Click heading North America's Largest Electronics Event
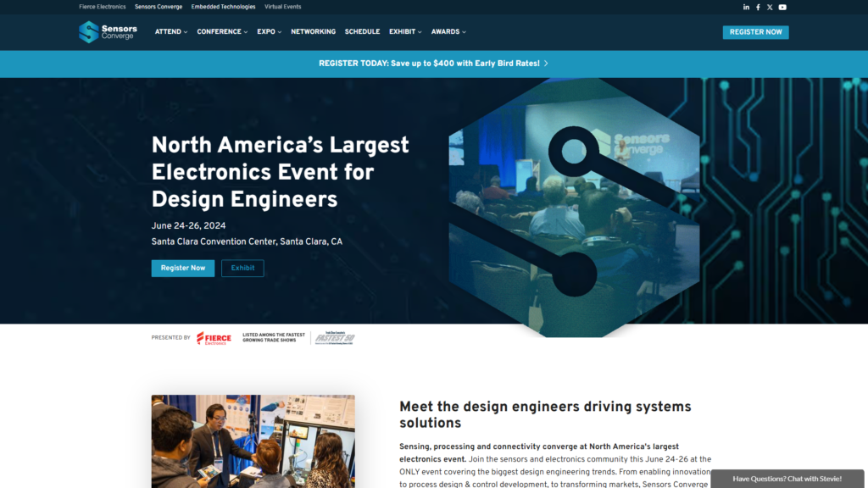Viewport: 868px width, 488px height. coord(280,173)
